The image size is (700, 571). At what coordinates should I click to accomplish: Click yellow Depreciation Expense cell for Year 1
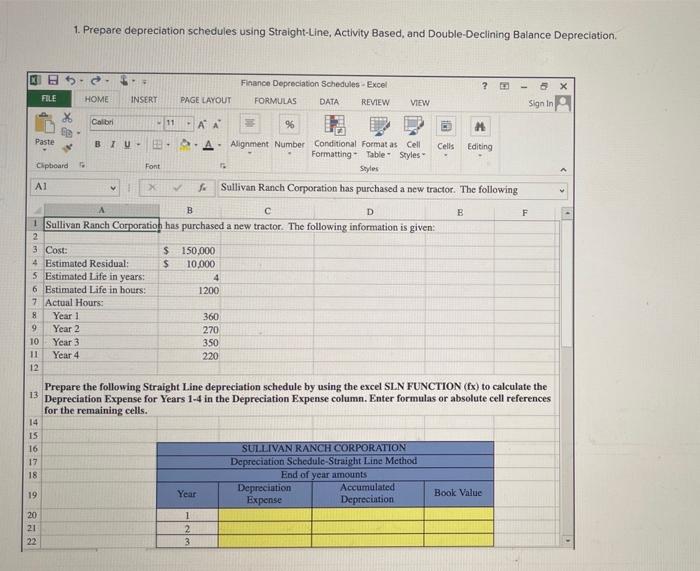click(265, 515)
